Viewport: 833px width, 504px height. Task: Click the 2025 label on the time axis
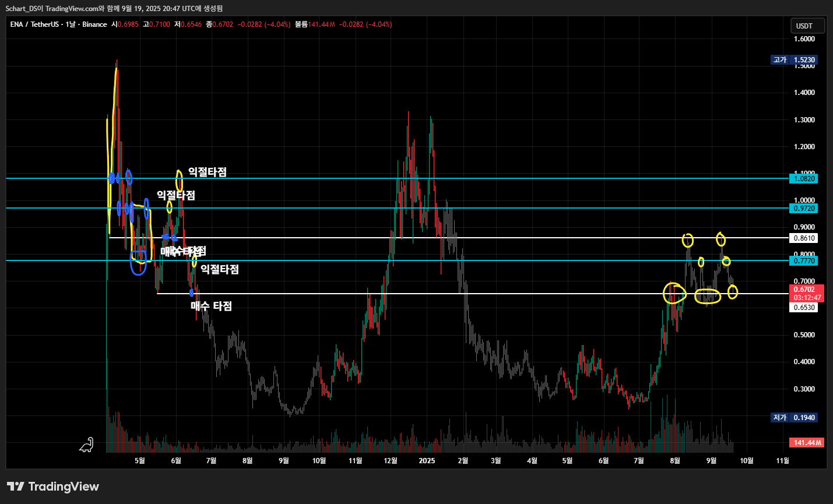tap(427, 461)
